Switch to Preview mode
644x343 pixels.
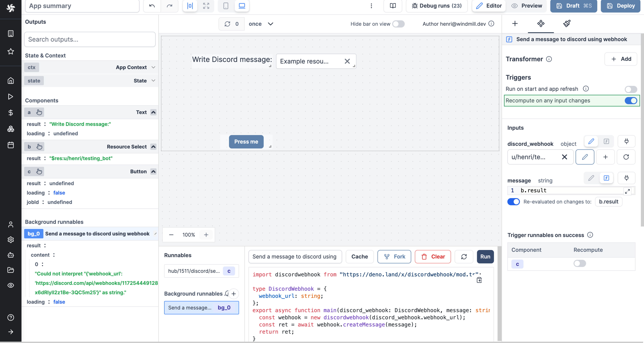point(527,6)
